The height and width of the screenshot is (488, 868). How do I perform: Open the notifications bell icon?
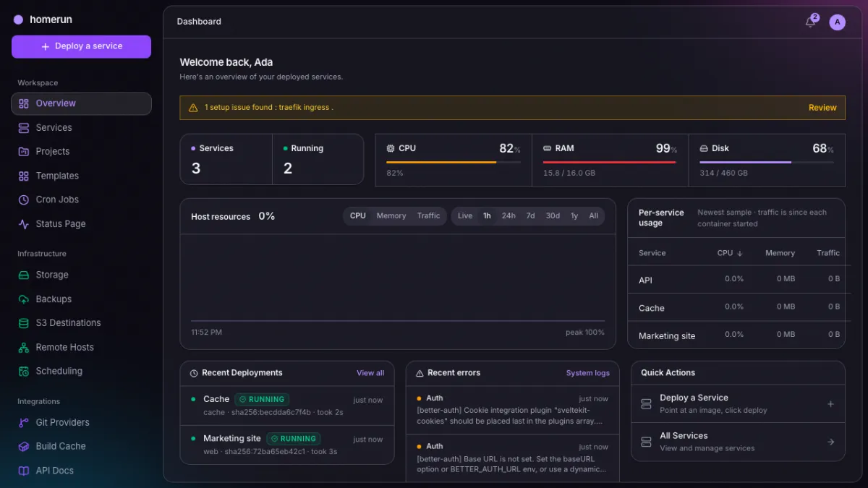click(x=810, y=22)
